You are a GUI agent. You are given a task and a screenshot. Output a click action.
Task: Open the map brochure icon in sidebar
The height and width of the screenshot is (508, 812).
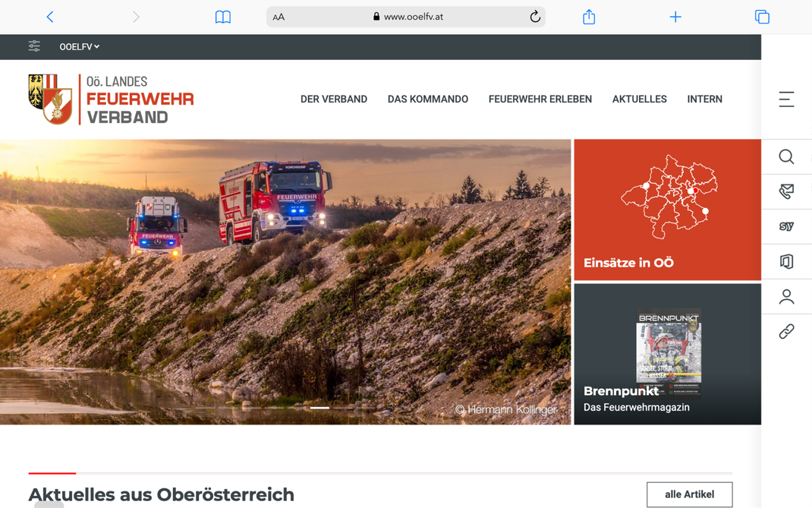(786, 261)
